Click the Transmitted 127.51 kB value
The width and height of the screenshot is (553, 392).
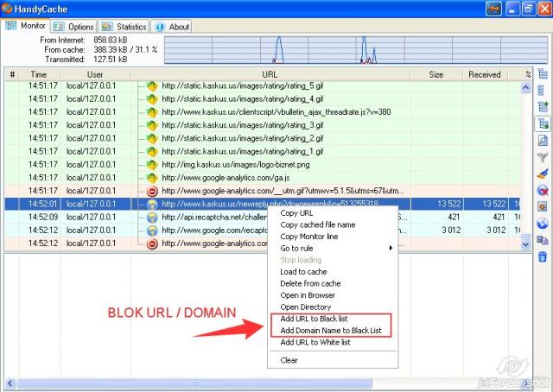(110, 60)
